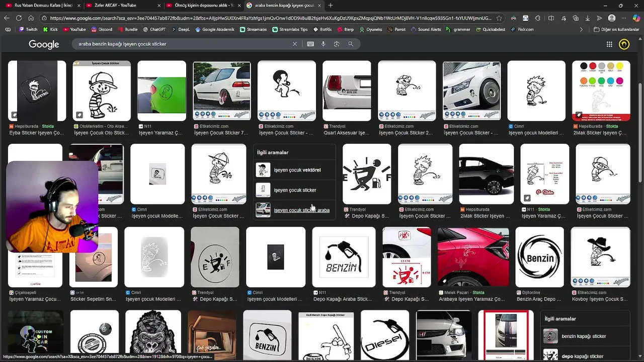The width and height of the screenshot is (644, 362).
Task: Open the puzzle-piece extensions icon
Action: 538,18
